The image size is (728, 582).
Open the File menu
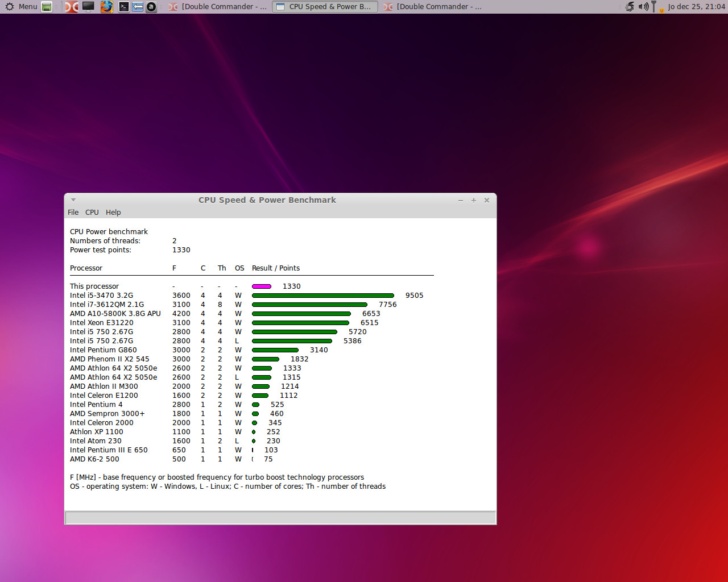coord(73,213)
